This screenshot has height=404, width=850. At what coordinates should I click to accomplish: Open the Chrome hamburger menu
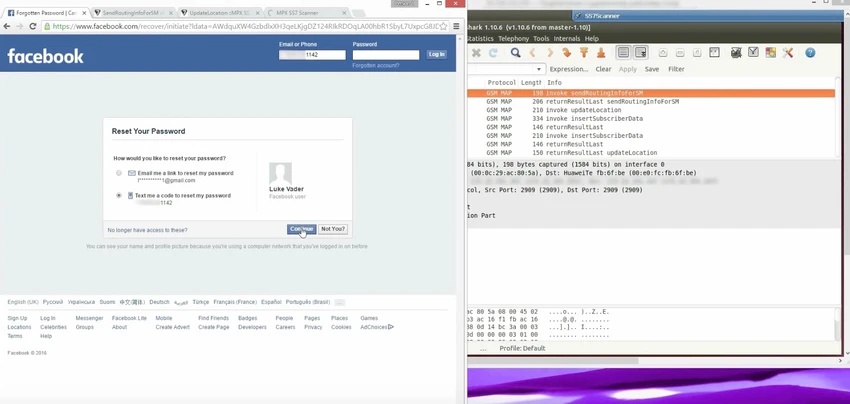pyautogui.click(x=456, y=26)
